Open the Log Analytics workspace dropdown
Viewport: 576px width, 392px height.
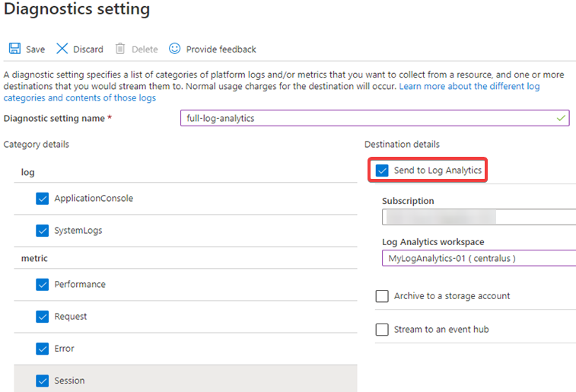[478, 258]
